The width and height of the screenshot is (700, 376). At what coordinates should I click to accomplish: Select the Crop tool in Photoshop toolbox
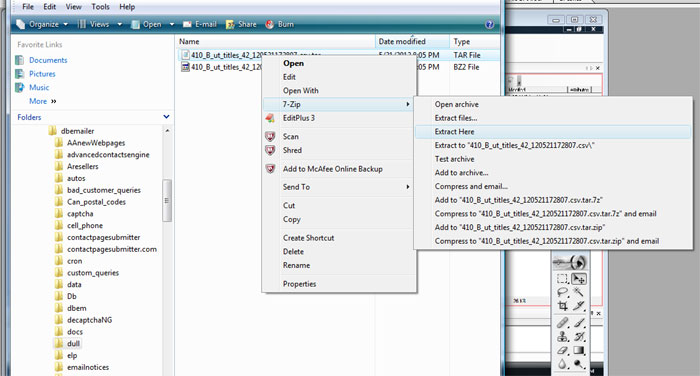(x=562, y=306)
